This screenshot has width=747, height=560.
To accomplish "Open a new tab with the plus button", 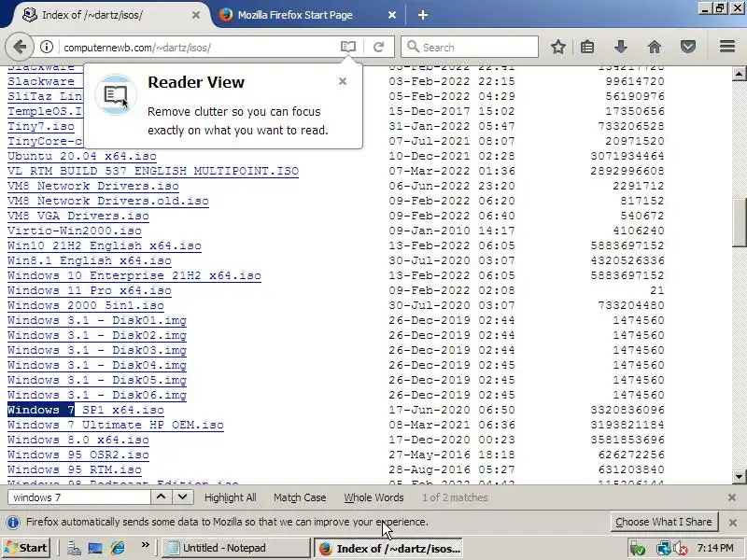I will [423, 15].
